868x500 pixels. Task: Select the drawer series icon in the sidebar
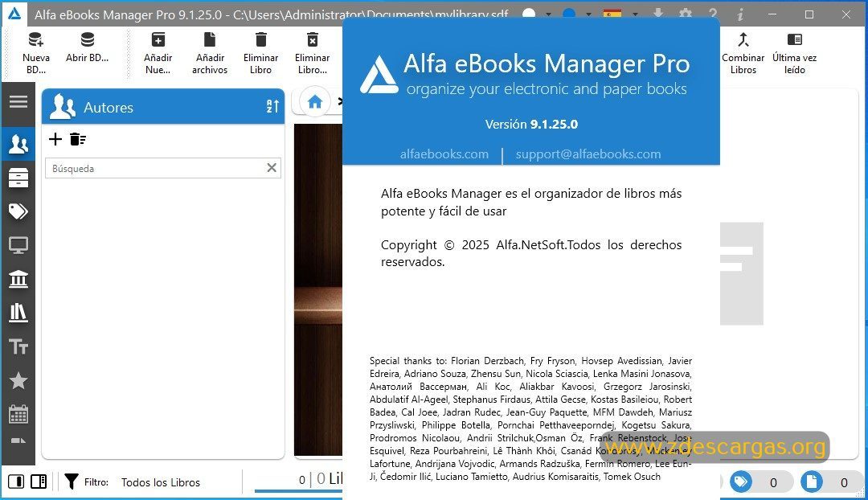(18, 178)
